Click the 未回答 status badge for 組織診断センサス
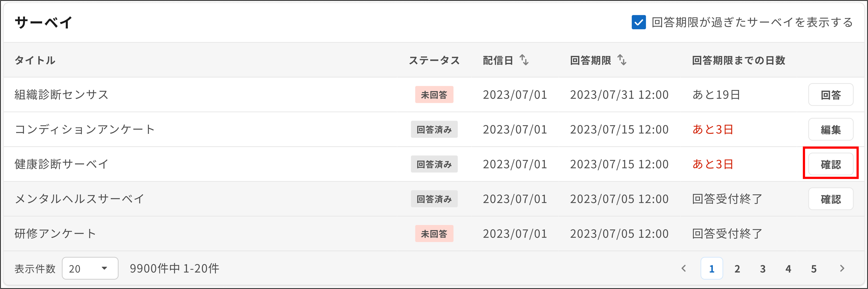 coord(434,94)
